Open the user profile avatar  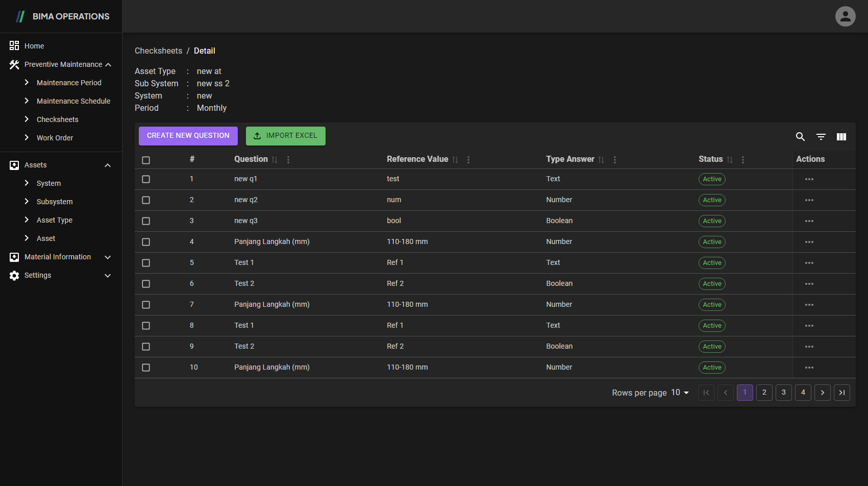click(x=845, y=16)
